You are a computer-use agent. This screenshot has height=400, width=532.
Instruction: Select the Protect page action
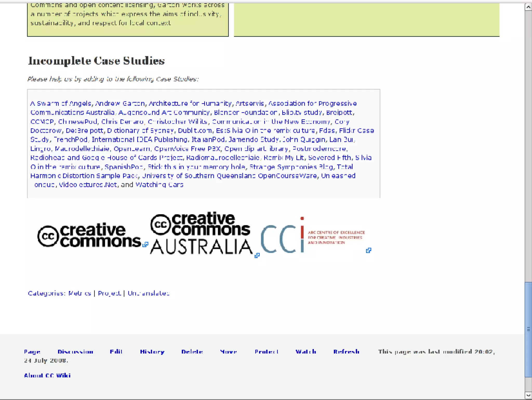coord(267,352)
